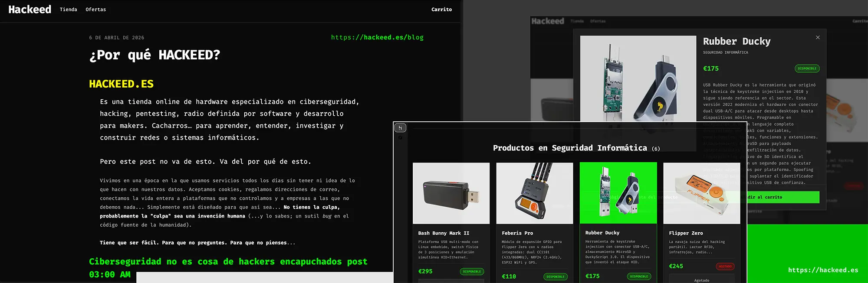Click the DISPONIBLE badge on Bash Bunny card
868x283 pixels.
472,272
